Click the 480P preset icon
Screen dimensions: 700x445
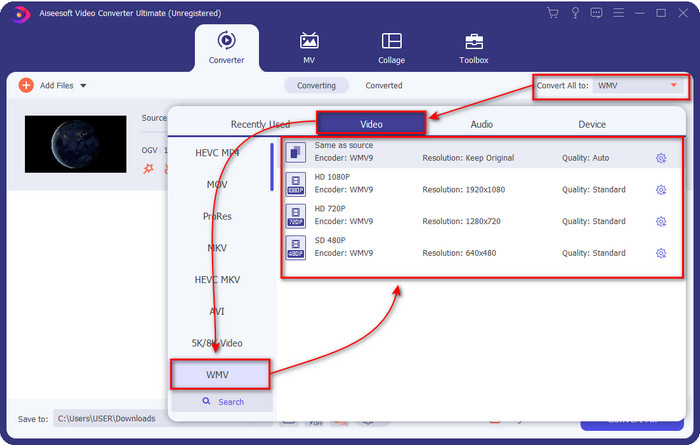coord(296,247)
